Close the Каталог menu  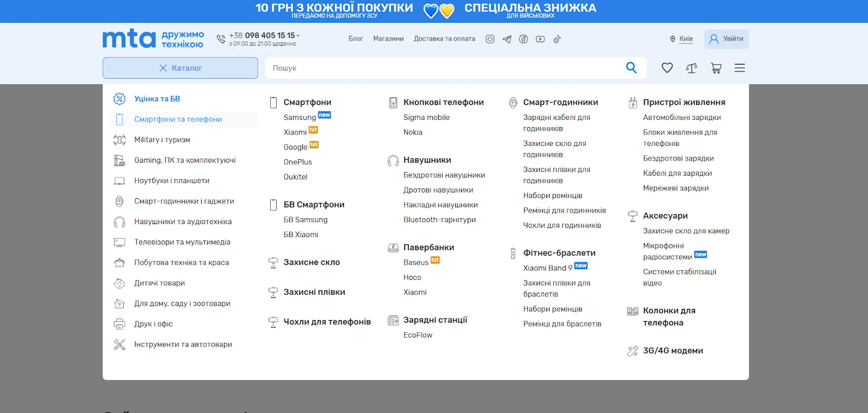click(180, 68)
